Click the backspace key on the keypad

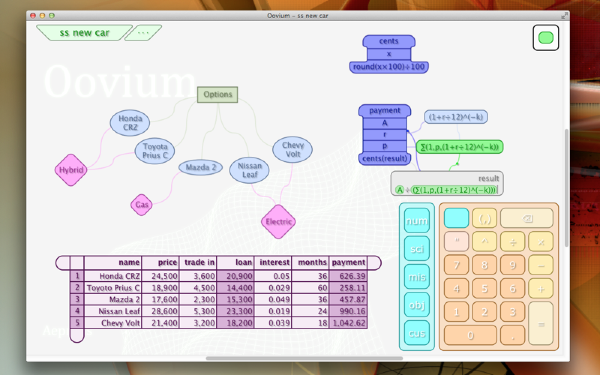pos(527,218)
